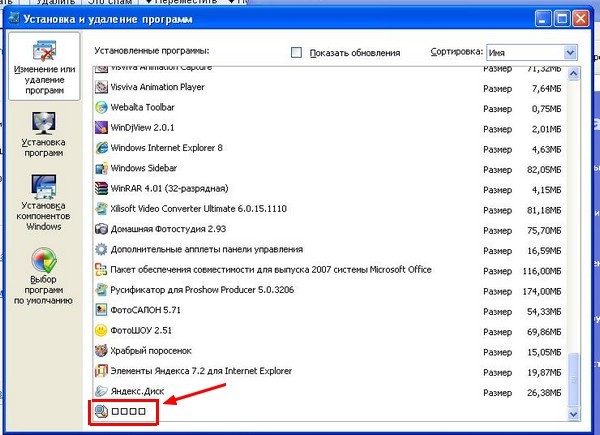Image resolution: width=600 pixels, height=435 pixels.
Task: Click the size value '82,05МБ' for Windows Sidebar
Action: [544, 169]
